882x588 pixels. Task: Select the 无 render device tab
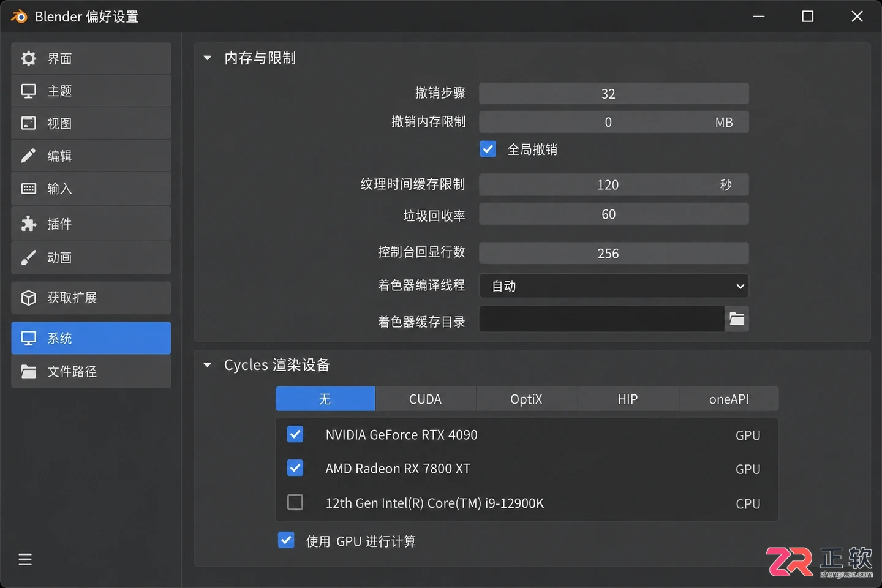[325, 399]
